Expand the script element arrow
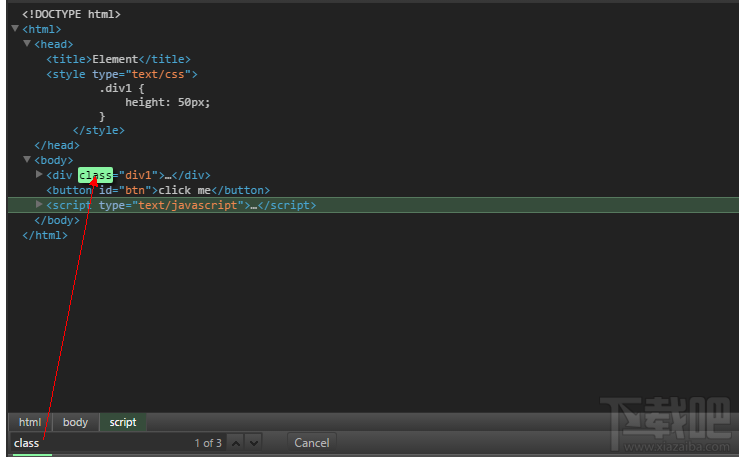 click(x=40, y=204)
